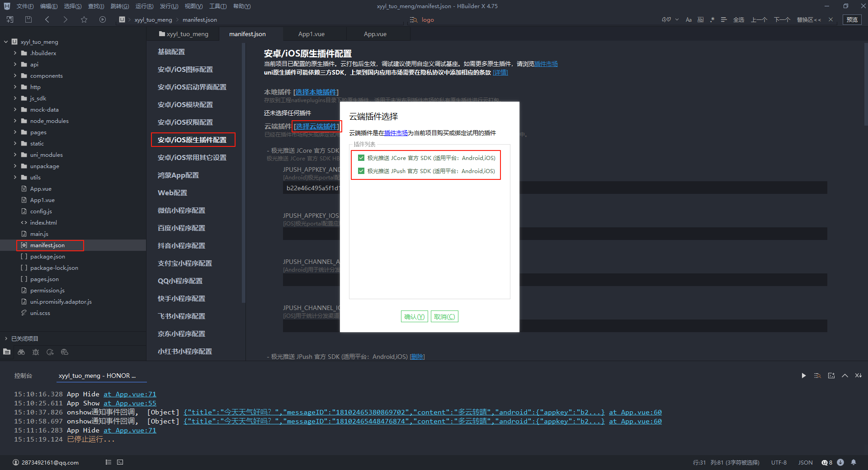
Task: Click the bug debug icon in bottom sidebar
Action: 36,352
